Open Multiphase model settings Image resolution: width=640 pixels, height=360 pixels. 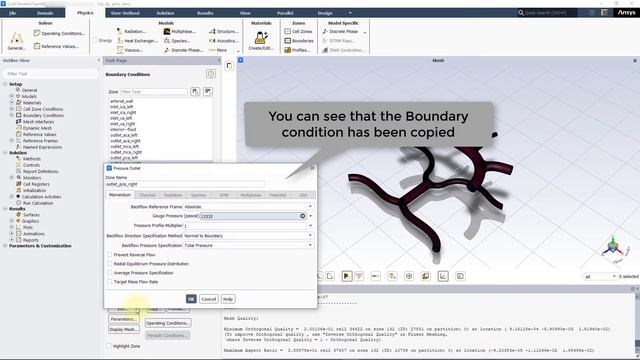click(180, 31)
